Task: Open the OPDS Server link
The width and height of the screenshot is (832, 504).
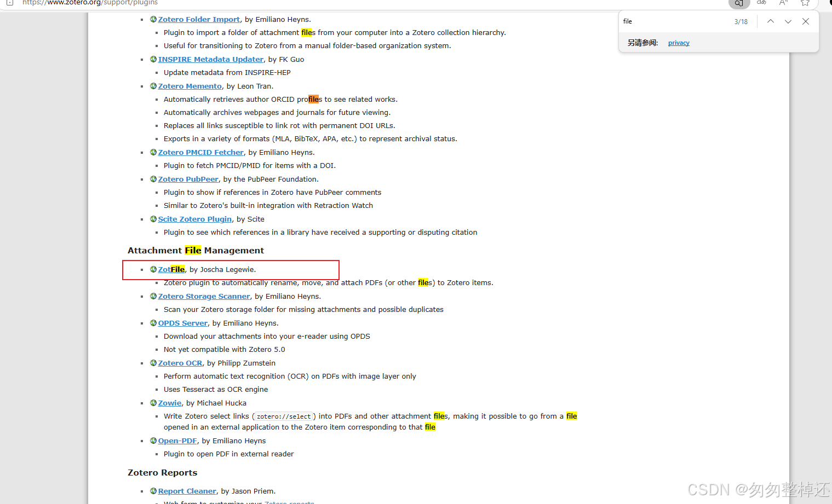Action: pyautogui.click(x=183, y=323)
